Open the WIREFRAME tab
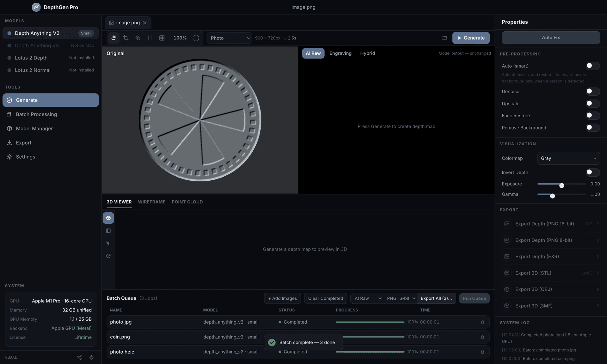The height and width of the screenshot is (364, 607). (x=151, y=202)
